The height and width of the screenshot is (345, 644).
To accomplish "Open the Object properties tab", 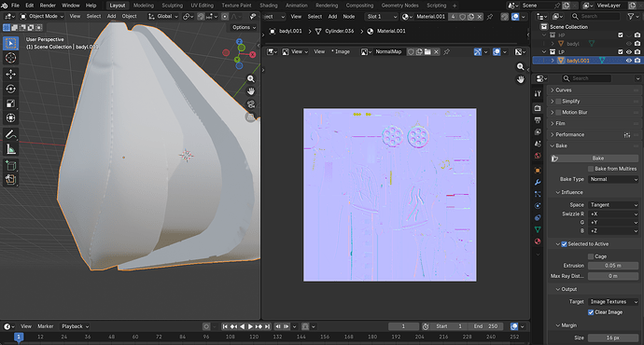I will (538, 171).
